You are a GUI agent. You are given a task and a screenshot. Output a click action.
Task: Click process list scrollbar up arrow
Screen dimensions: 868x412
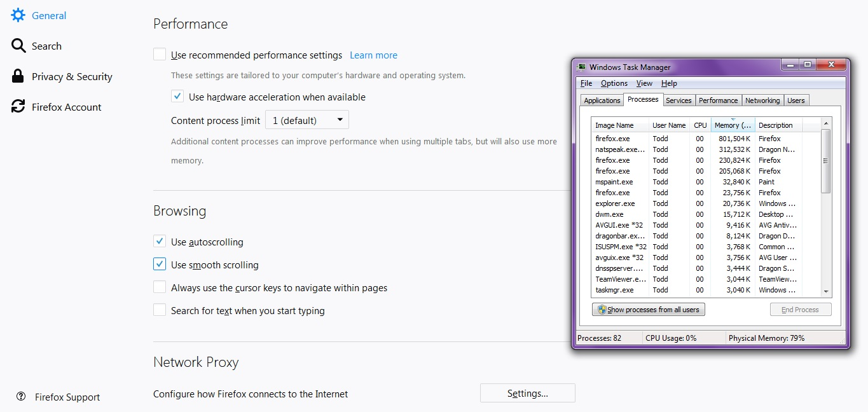[826, 123]
